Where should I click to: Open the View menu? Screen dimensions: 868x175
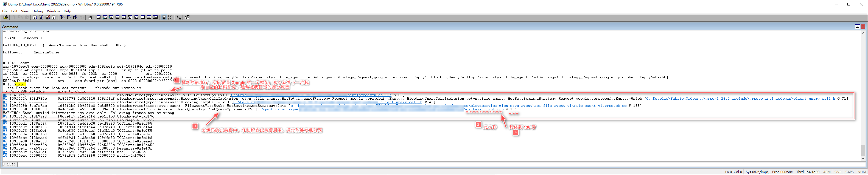click(25, 11)
